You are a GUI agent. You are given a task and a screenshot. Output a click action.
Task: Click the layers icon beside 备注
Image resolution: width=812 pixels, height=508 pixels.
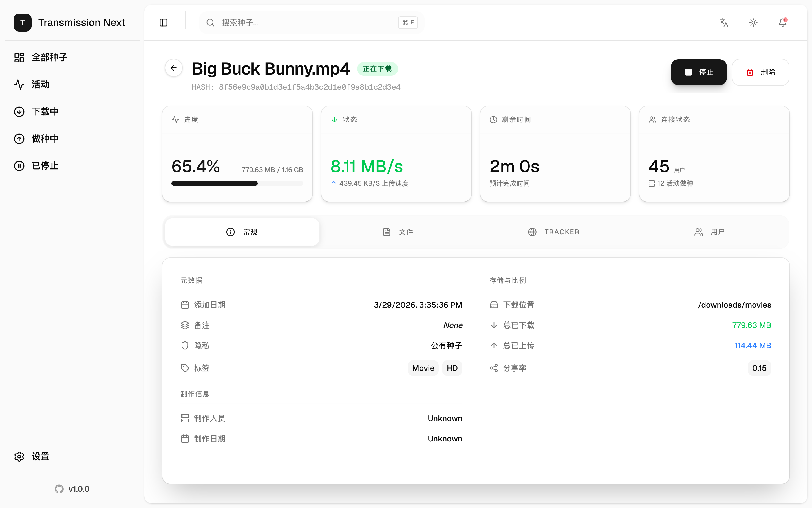coord(185,325)
